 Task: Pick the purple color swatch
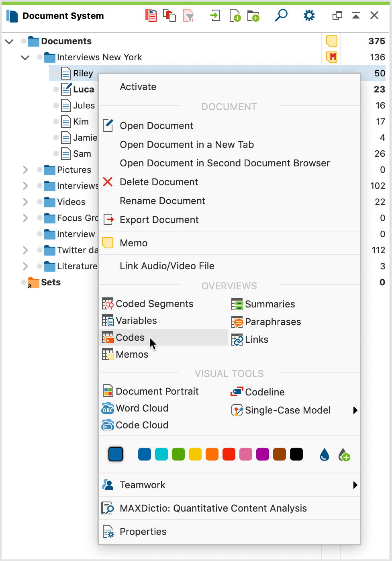[x=263, y=455]
